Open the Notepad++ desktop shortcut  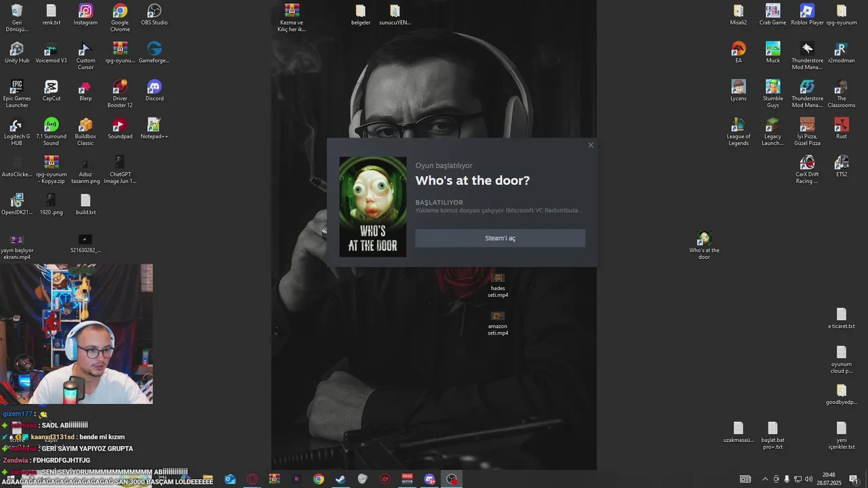154,129
